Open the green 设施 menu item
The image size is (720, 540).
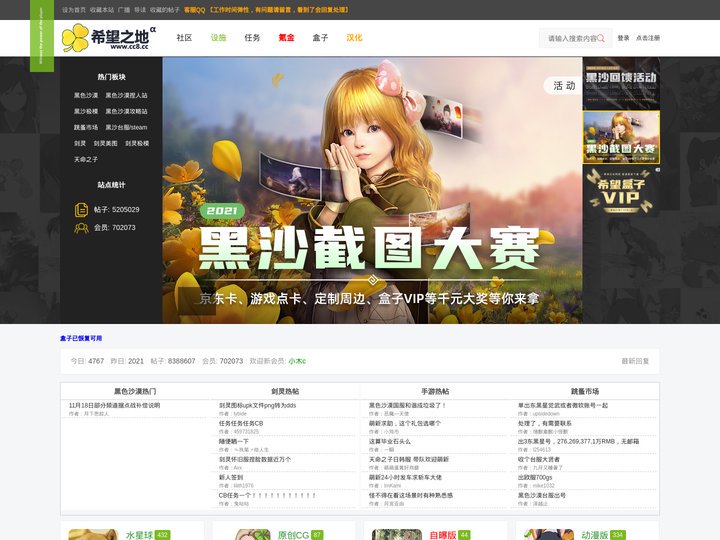coord(218,38)
